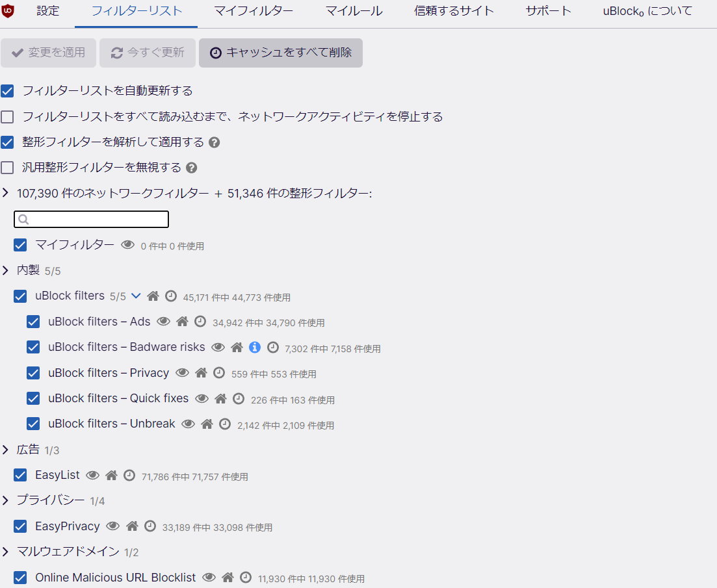Focus the filter list search field
The width and height of the screenshot is (717, 588).
point(92,220)
